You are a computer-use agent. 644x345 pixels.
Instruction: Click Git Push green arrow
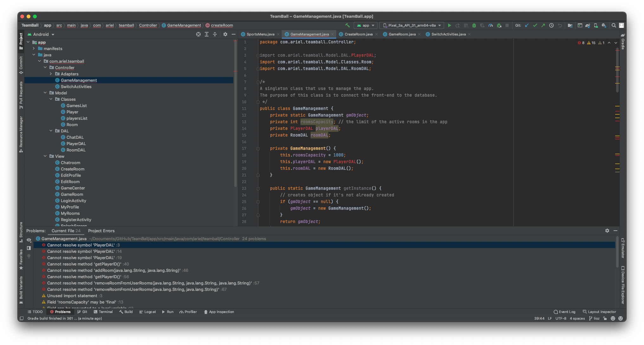click(543, 25)
